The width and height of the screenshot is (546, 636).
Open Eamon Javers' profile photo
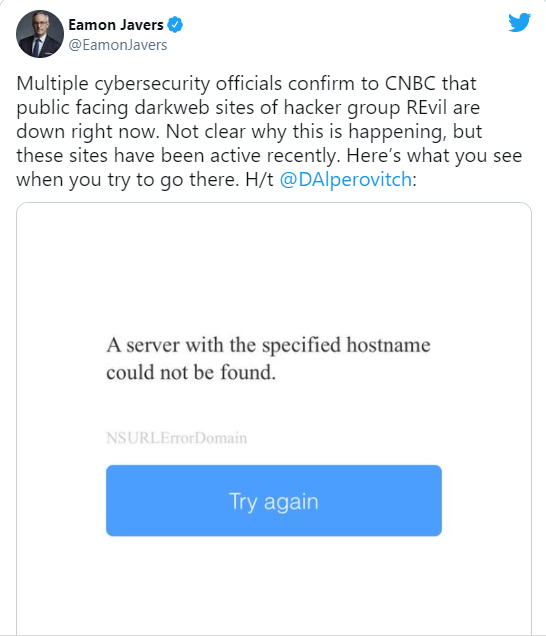40,34
